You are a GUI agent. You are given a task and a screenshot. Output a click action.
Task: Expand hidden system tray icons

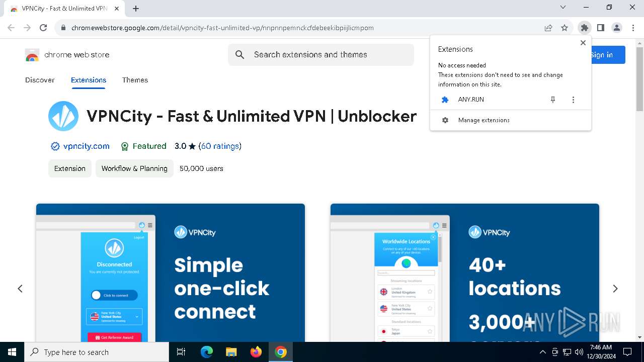(x=543, y=352)
